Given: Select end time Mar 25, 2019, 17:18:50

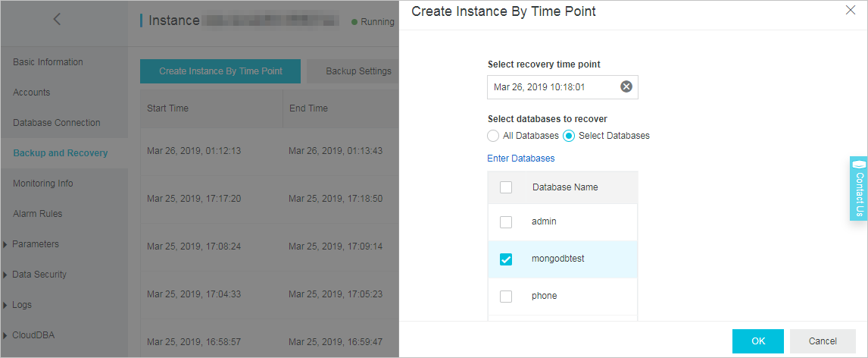Looking at the screenshot, I should click(336, 199).
